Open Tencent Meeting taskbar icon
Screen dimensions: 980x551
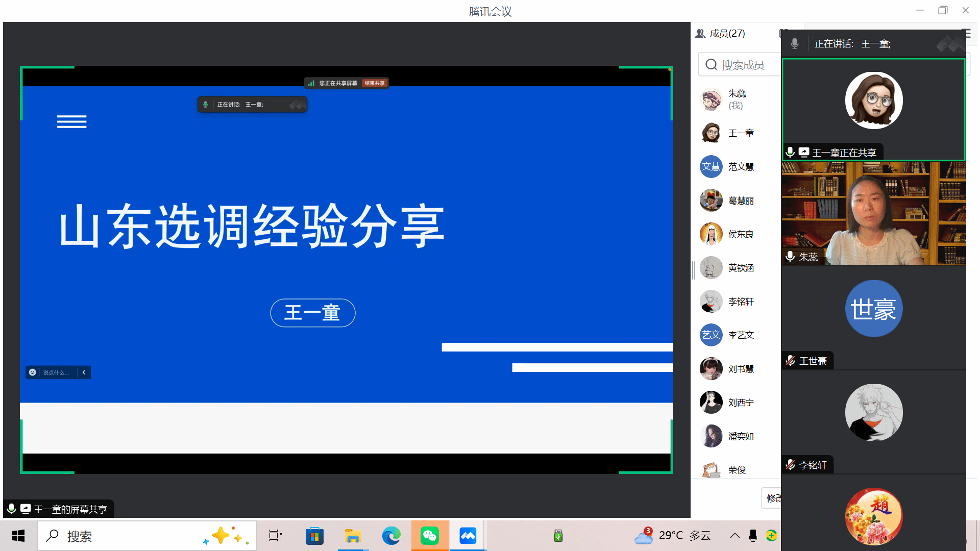468,536
